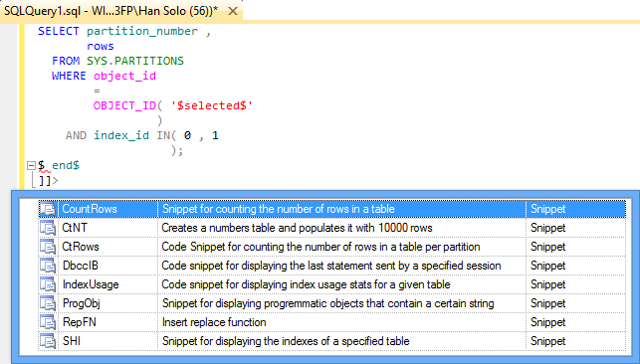Click index_id in the AND clause
The width and height of the screenshot is (640, 364).
click(121, 135)
